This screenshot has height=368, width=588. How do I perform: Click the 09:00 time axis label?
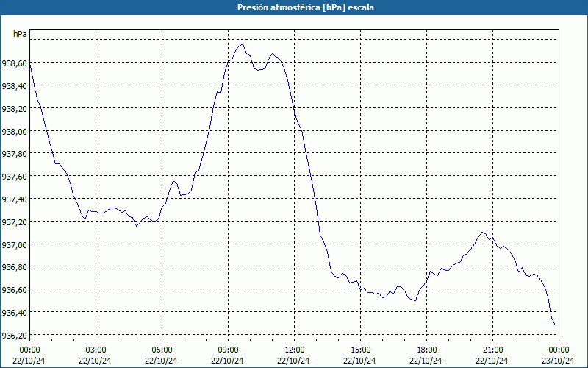(x=228, y=350)
